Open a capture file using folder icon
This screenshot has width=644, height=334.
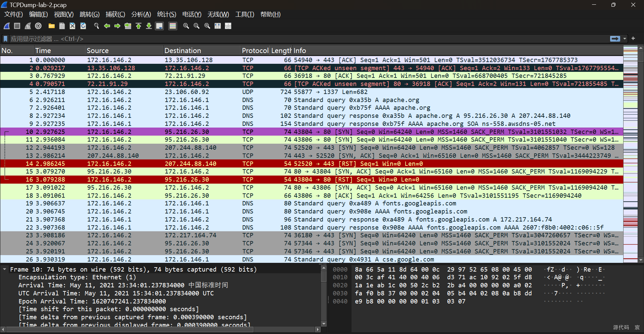tap(51, 26)
